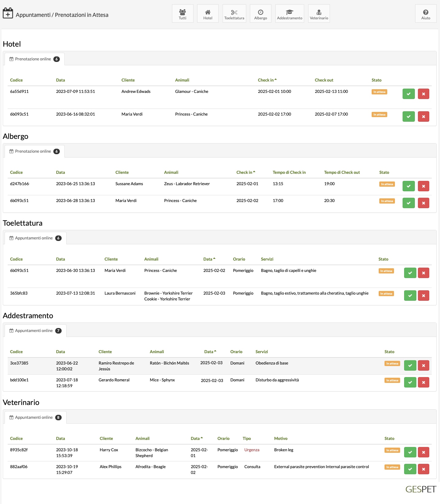Click the calendar-plus Appuntamenti header icon
440x504 pixels.
pyautogui.click(x=8, y=13)
